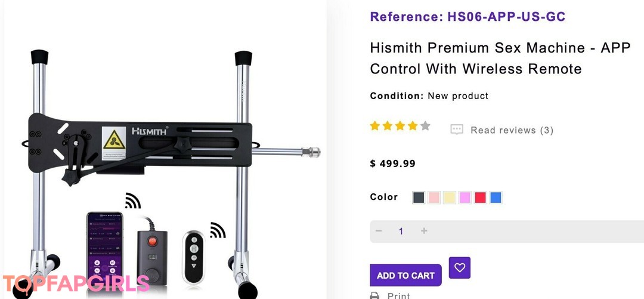
Task: Click the wireless remote control image
Action: click(x=193, y=257)
